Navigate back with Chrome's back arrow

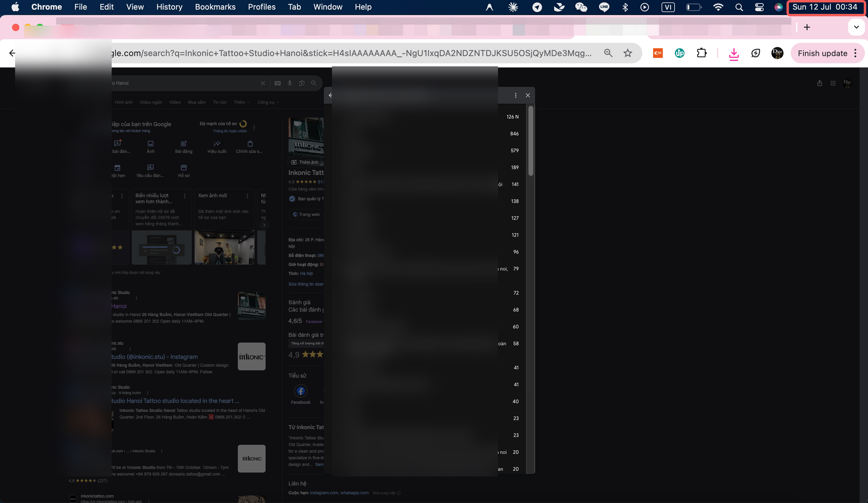click(x=12, y=53)
